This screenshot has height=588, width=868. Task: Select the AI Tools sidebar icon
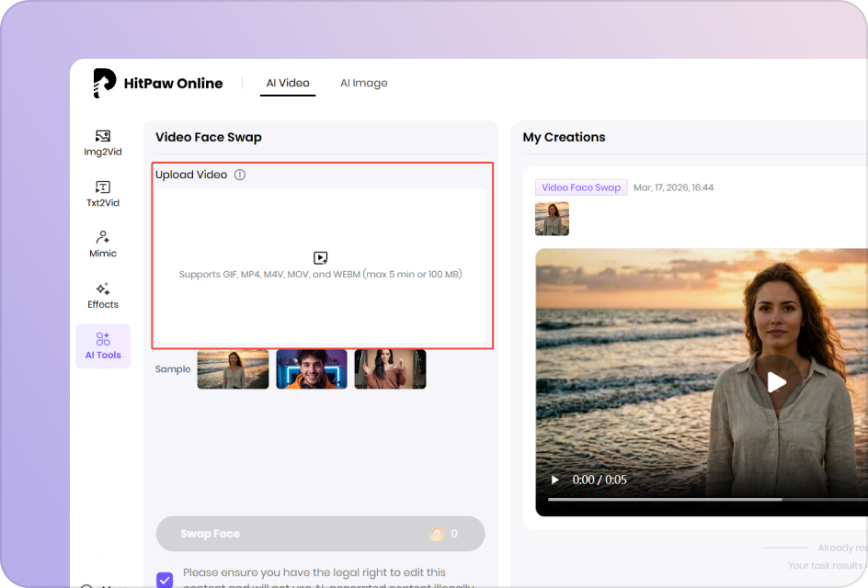102,345
